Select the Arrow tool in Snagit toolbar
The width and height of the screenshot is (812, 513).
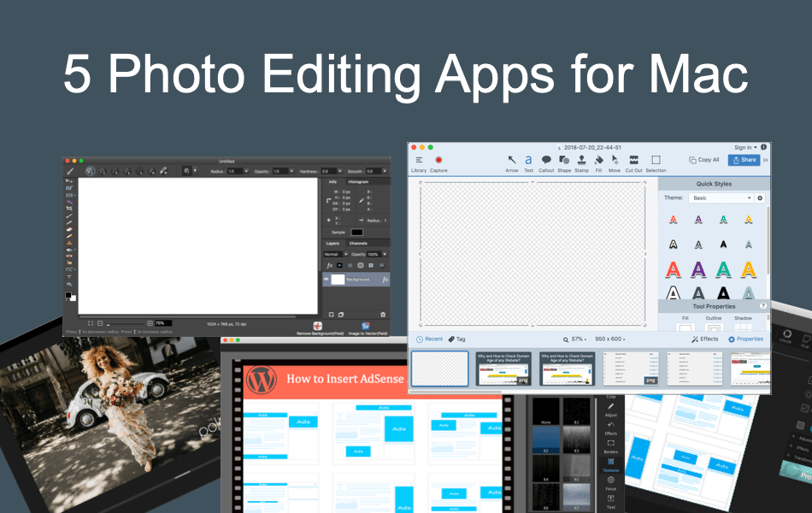(x=512, y=164)
